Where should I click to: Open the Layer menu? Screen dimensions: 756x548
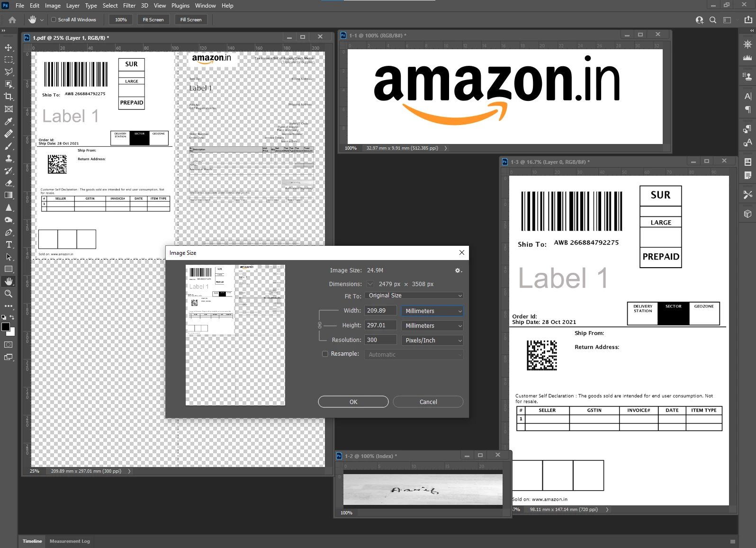(73, 6)
